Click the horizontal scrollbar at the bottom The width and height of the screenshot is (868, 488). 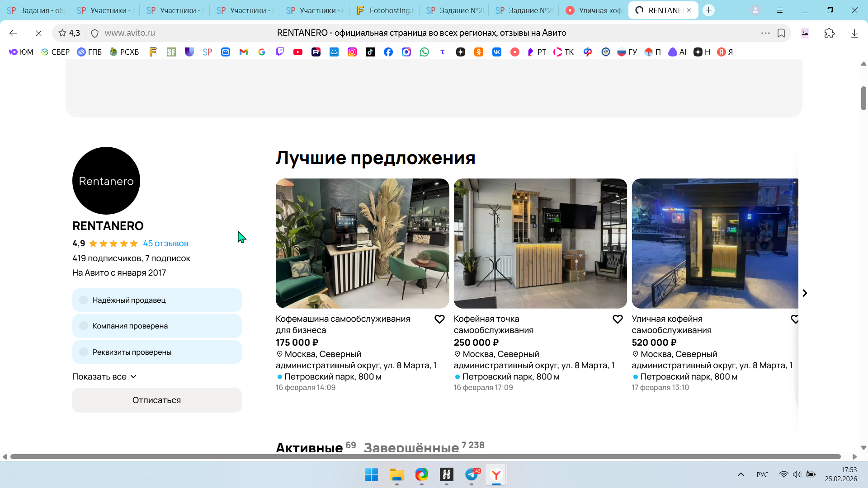tap(425, 457)
